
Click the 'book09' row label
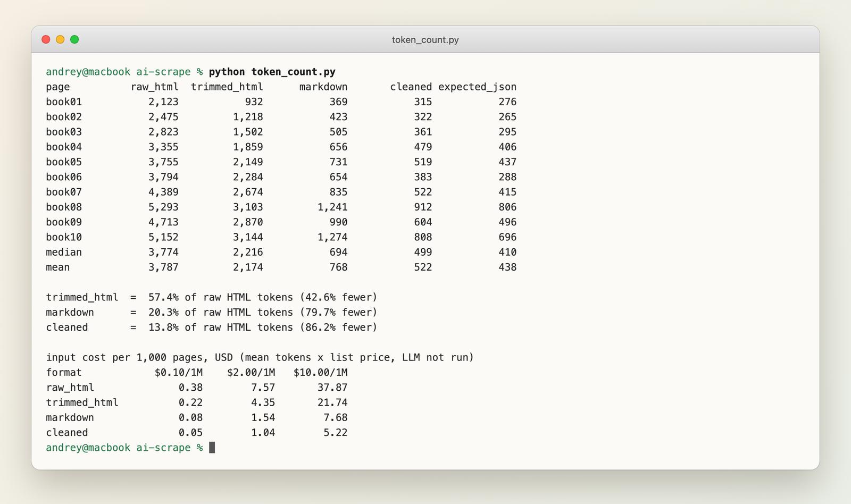64,222
